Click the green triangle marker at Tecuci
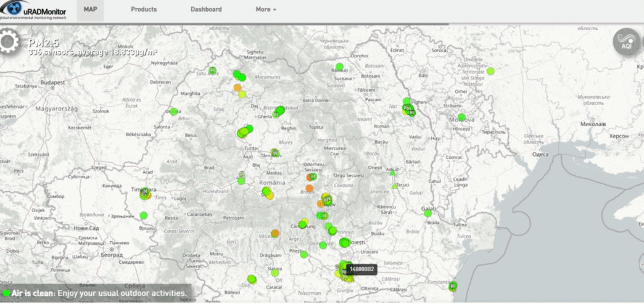The image size is (644, 304). click(x=394, y=186)
